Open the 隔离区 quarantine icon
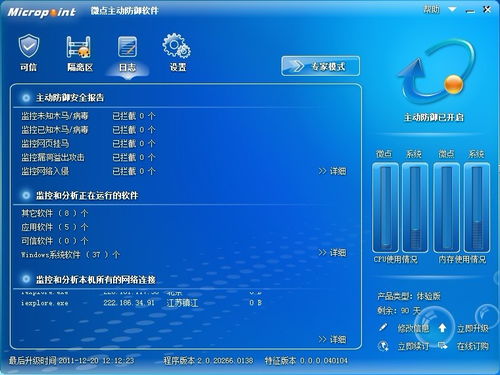 [79, 47]
